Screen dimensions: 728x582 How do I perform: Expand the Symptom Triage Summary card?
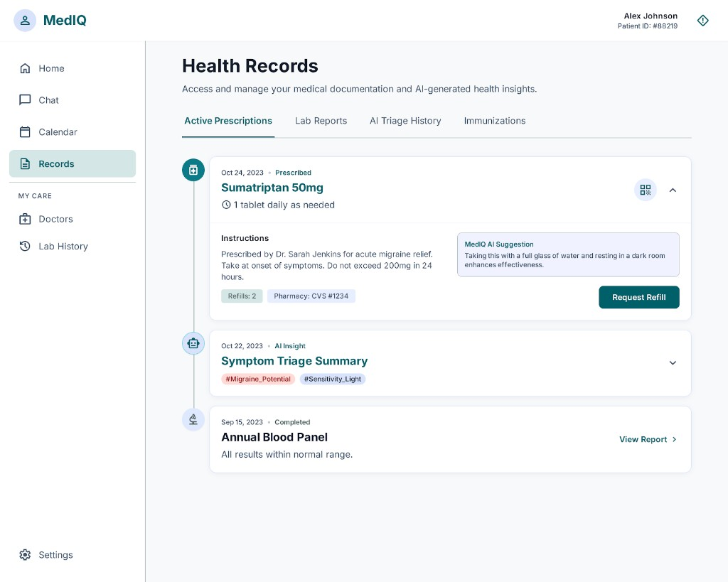673,363
